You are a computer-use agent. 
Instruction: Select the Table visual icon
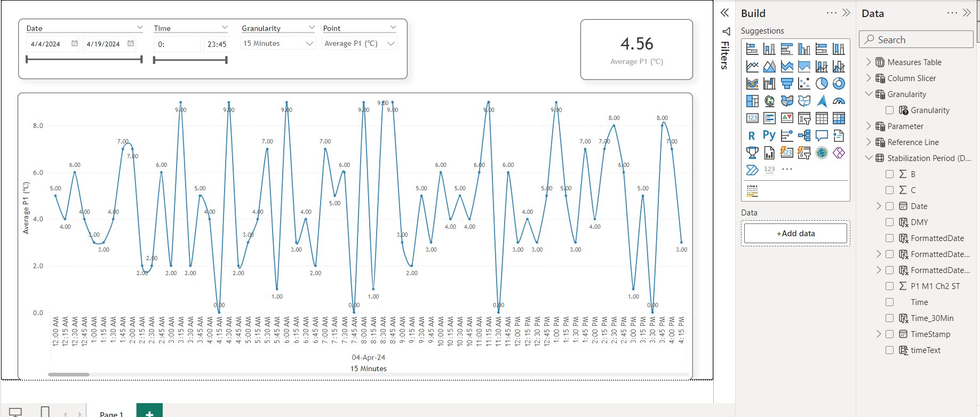pos(822,118)
